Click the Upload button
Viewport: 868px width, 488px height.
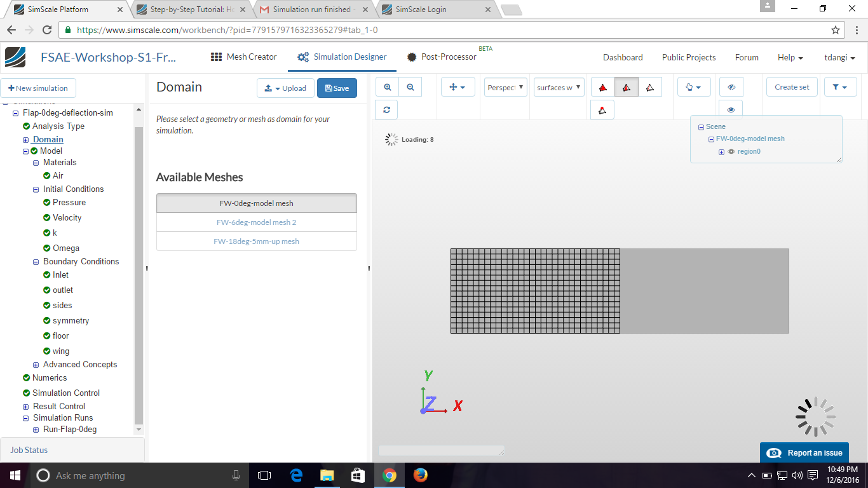[285, 88]
